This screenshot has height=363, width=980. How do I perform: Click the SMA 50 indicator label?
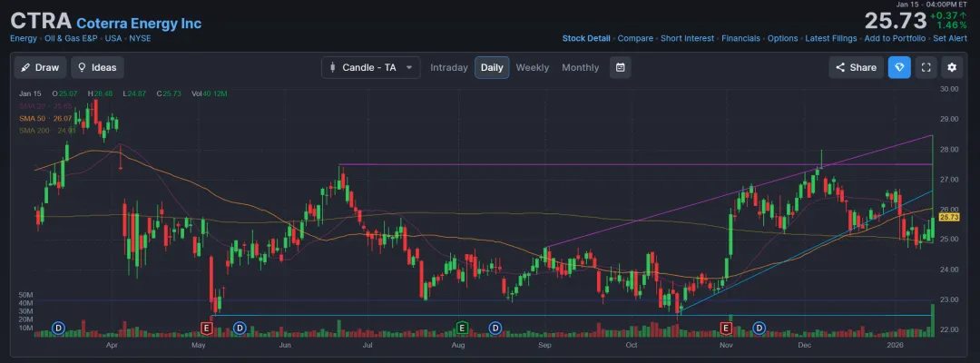point(45,118)
